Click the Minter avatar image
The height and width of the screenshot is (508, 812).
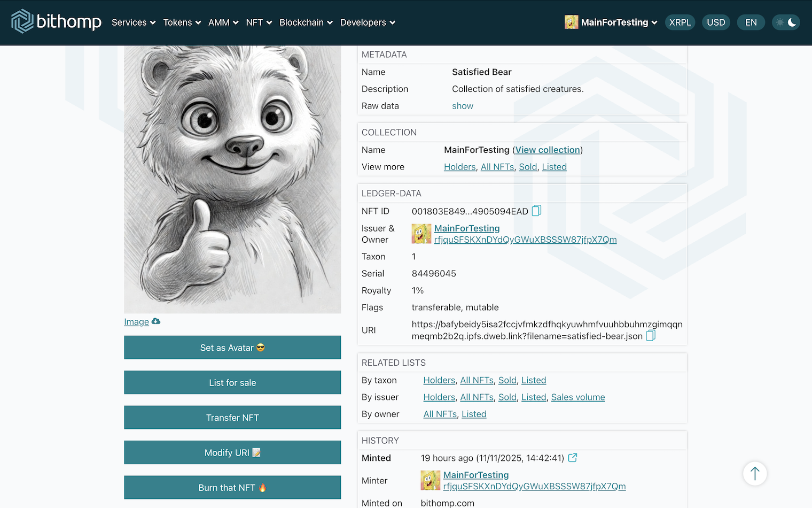pyautogui.click(x=430, y=480)
